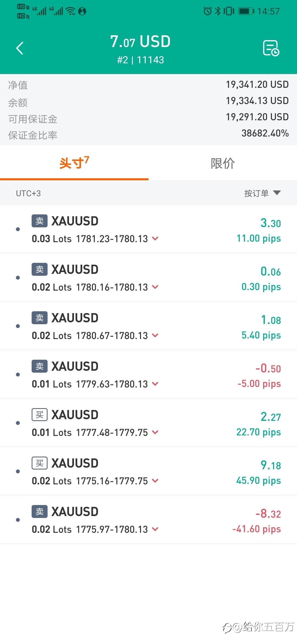Open the order history icon

271,48
